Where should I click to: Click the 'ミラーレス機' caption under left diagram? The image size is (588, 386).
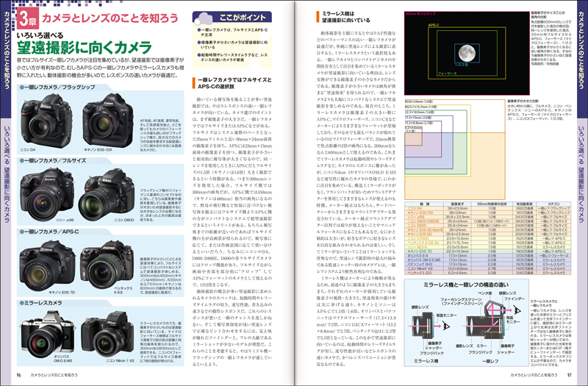(426, 361)
